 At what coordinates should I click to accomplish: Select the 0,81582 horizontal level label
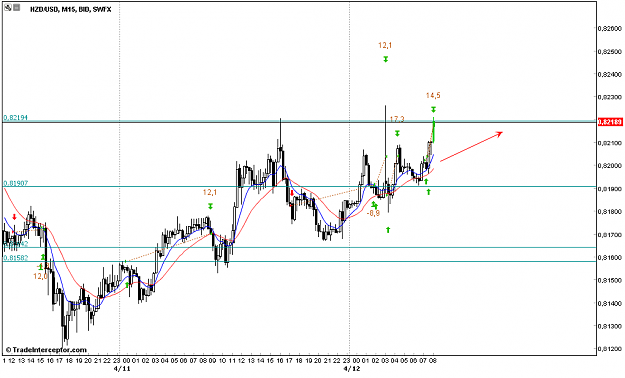(x=16, y=258)
